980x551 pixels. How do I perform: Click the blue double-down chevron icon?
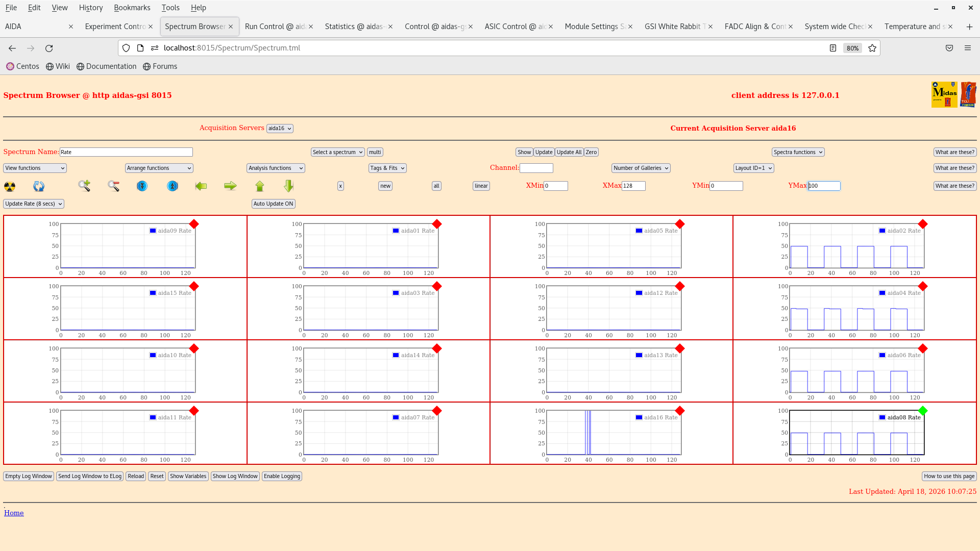(142, 186)
